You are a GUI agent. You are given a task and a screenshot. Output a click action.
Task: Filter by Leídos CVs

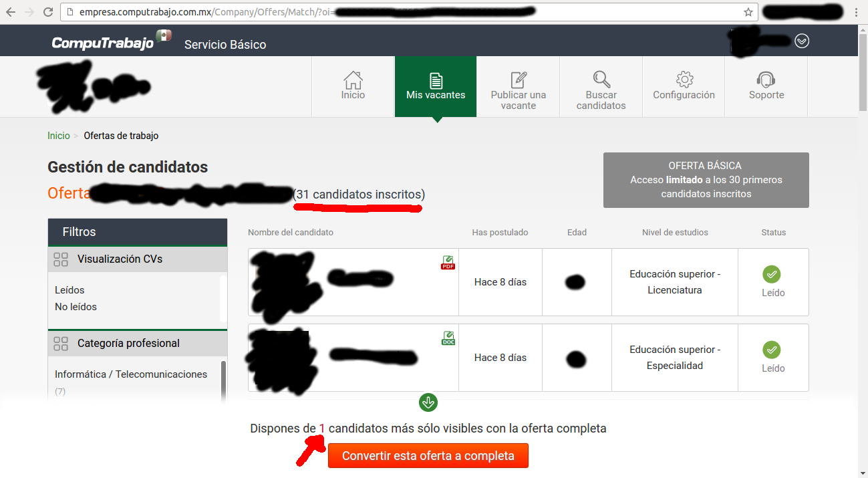pos(69,290)
